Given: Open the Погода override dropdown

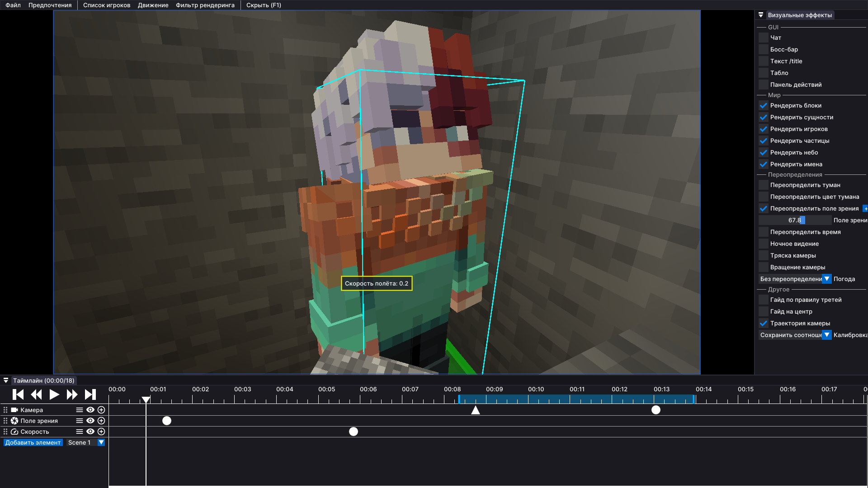Looking at the screenshot, I should (827, 279).
